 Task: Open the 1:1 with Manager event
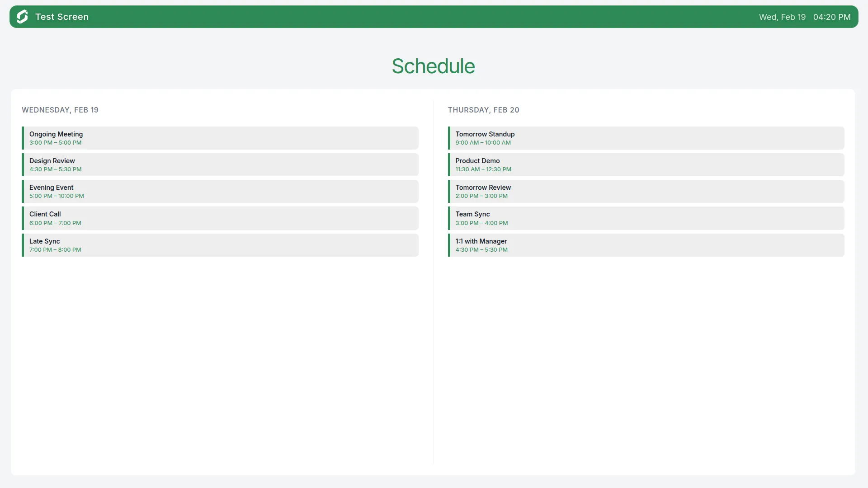tap(646, 245)
